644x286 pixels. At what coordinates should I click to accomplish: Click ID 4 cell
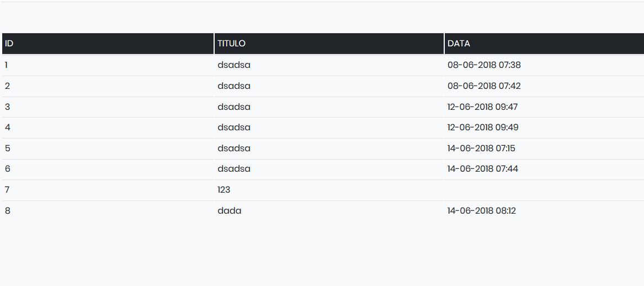[x=108, y=128]
